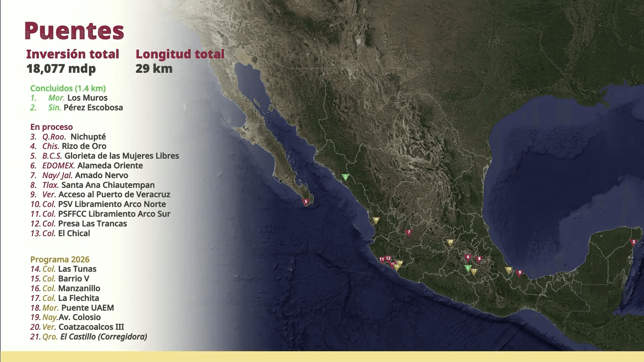
Task: Click the tan marker numbered 17
Action: coord(474,271)
